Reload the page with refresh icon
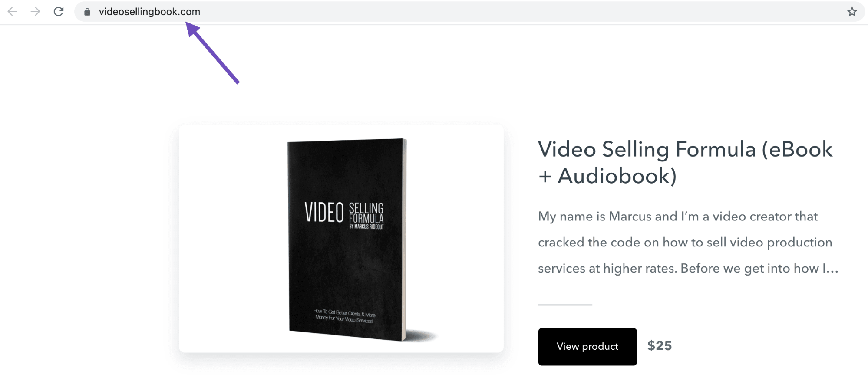 (x=59, y=12)
